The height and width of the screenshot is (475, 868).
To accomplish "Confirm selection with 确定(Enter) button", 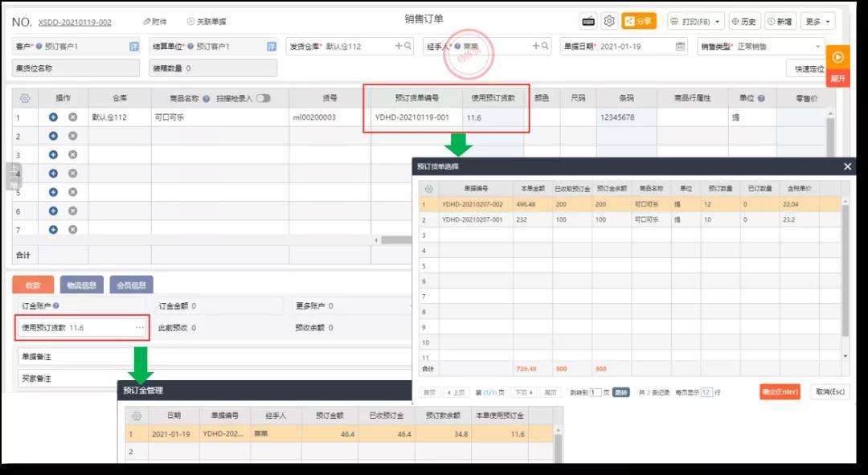I will (780, 391).
